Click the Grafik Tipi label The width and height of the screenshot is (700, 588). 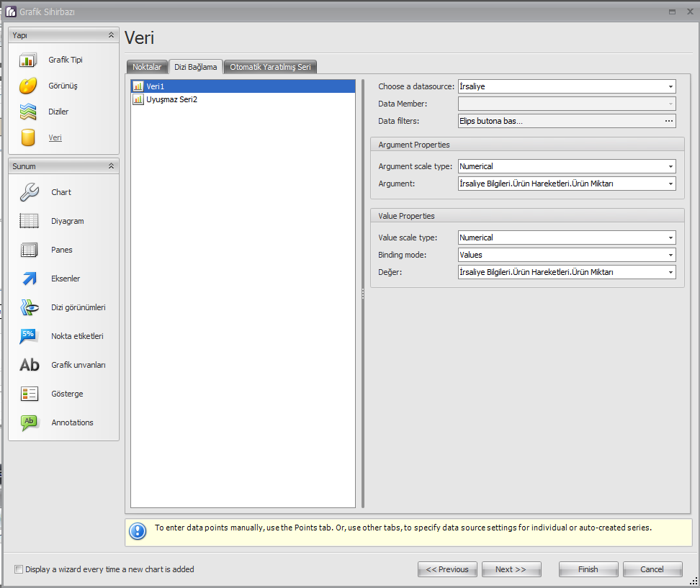click(x=66, y=60)
